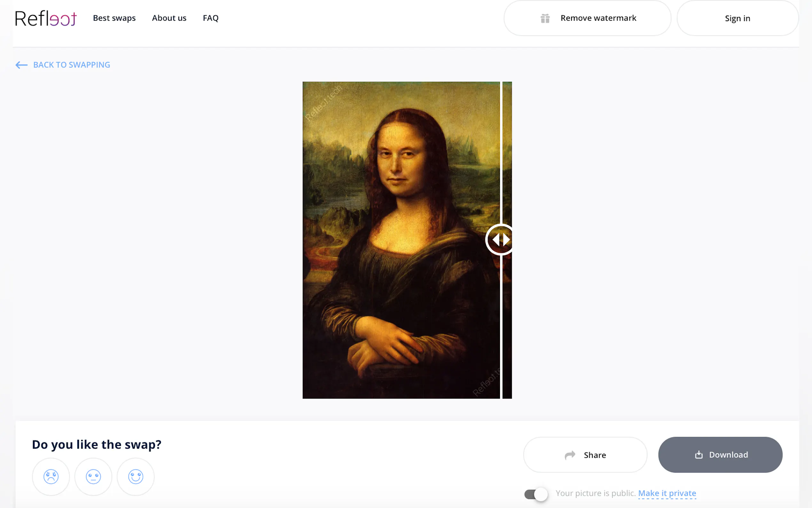Select the happy smiley face rating

[136, 476]
